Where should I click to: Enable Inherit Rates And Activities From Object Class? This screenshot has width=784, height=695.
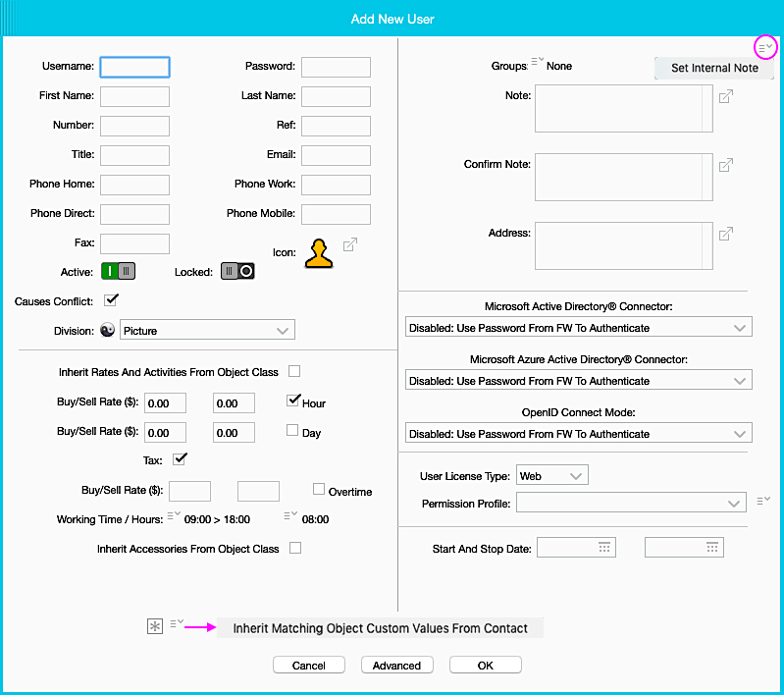(294, 371)
